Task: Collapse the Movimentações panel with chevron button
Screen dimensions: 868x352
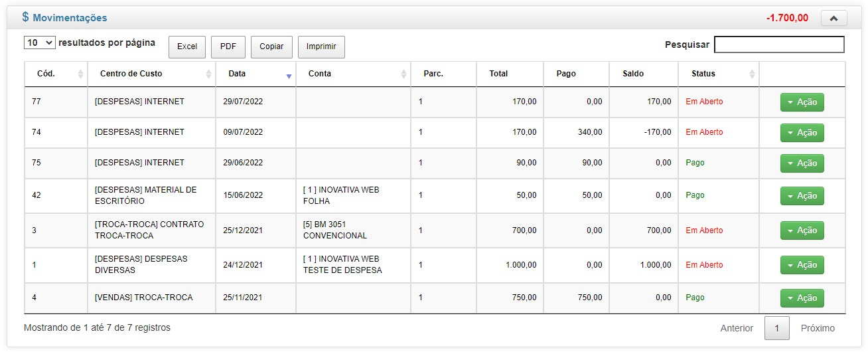Action: coord(833,19)
